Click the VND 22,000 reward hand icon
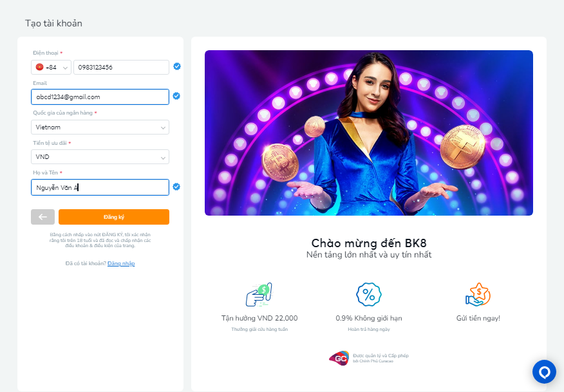564x392 pixels. coord(259,295)
